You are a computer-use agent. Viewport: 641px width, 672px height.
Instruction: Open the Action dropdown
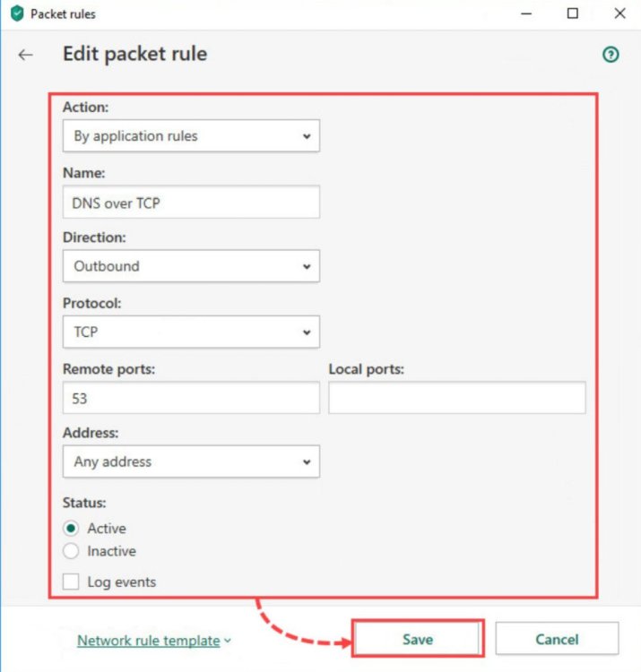coord(191,136)
